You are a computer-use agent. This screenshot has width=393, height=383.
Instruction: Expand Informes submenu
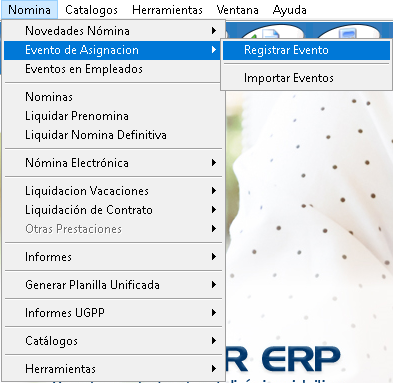[x=113, y=257]
